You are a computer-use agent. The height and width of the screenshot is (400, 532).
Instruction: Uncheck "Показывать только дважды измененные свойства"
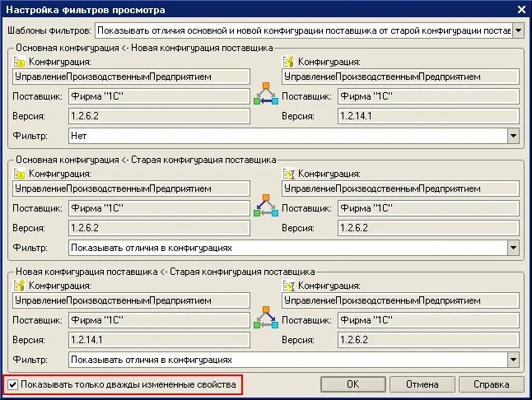tap(12, 384)
